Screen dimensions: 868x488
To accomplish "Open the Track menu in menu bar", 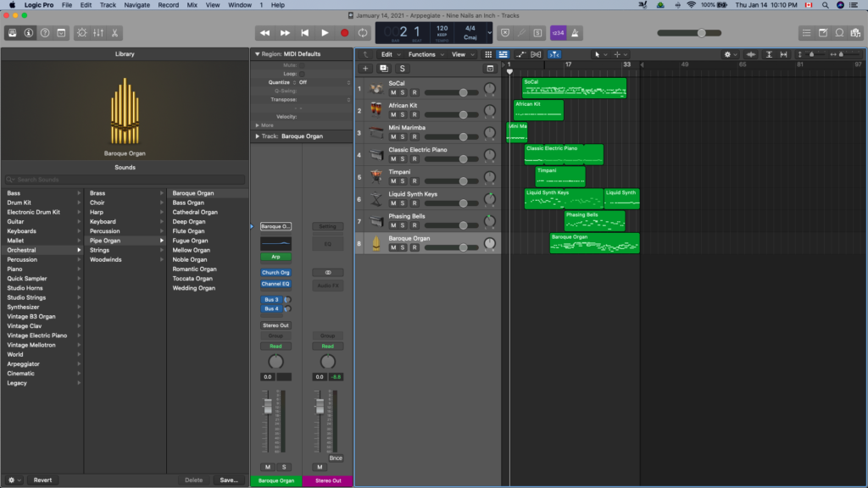I will click(108, 5).
